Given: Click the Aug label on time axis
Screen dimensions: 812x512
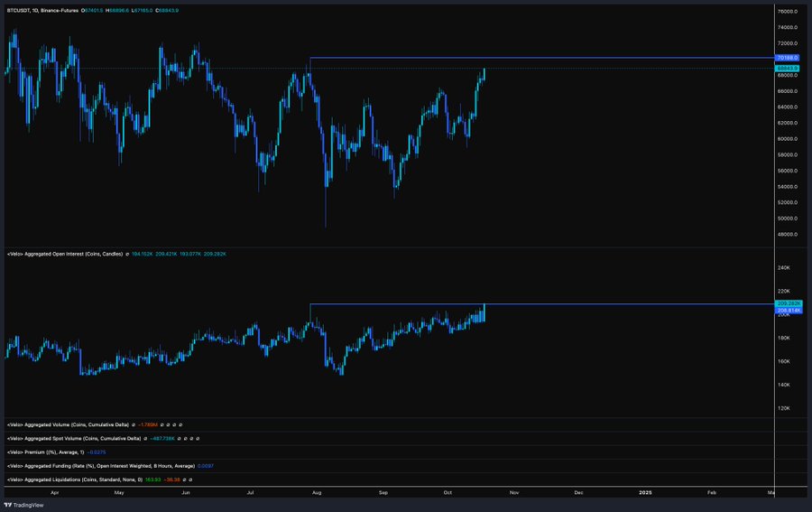Looking at the screenshot, I should [317, 492].
